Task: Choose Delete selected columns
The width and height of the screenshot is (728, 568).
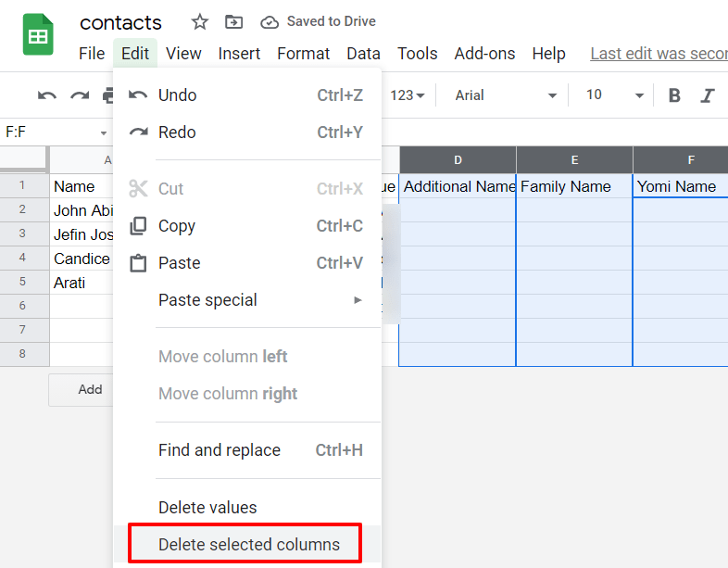Action: (x=248, y=545)
